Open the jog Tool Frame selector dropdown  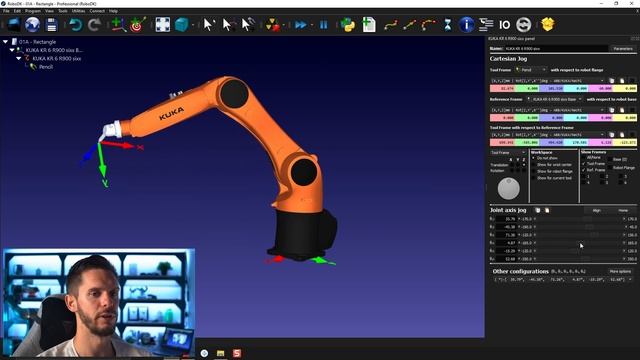click(508, 153)
